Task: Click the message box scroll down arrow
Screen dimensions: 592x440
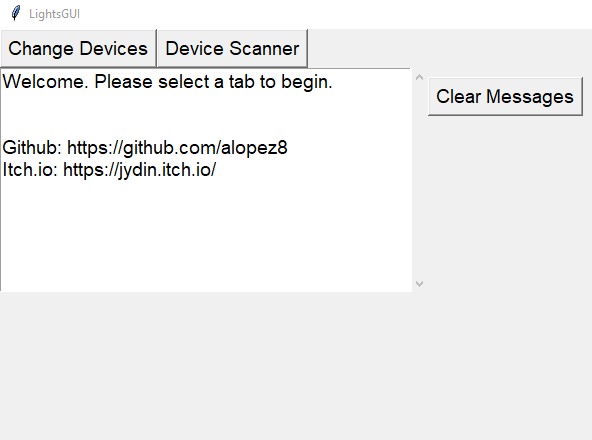Action: pyautogui.click(x=419, y=283)
